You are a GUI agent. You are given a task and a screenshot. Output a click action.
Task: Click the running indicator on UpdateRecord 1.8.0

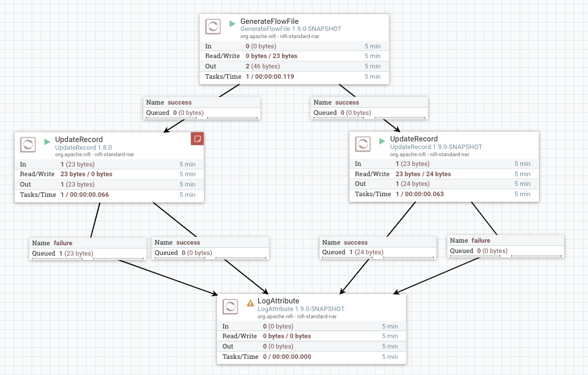coord(47,142)
